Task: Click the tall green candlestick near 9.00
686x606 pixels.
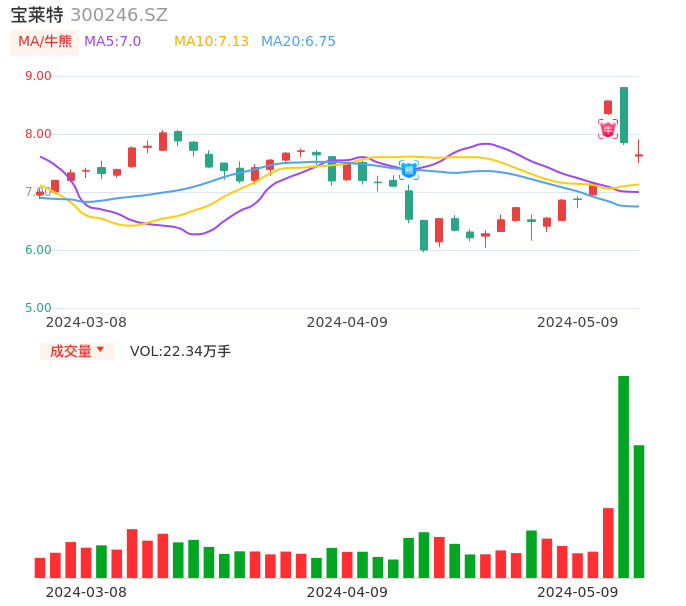Action: [x=624, y=114]
